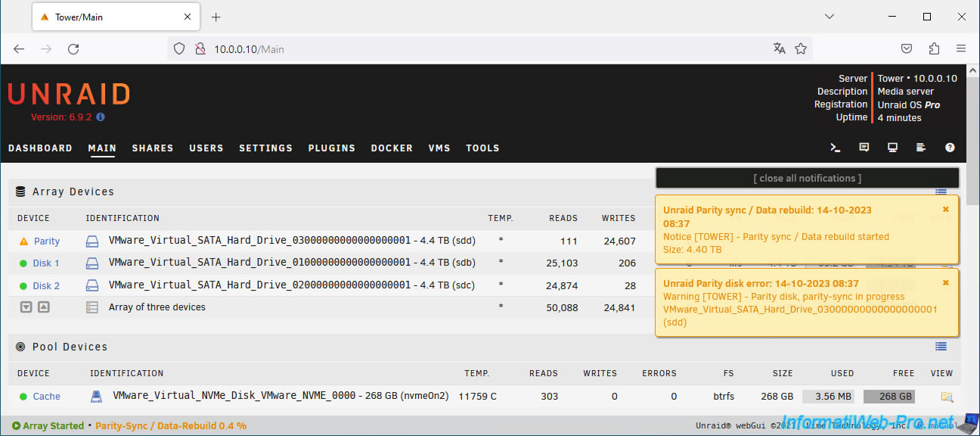Screen dimensions: 980x436
Task: Spin down all array disks arrow
Action: tap(26, 307)
